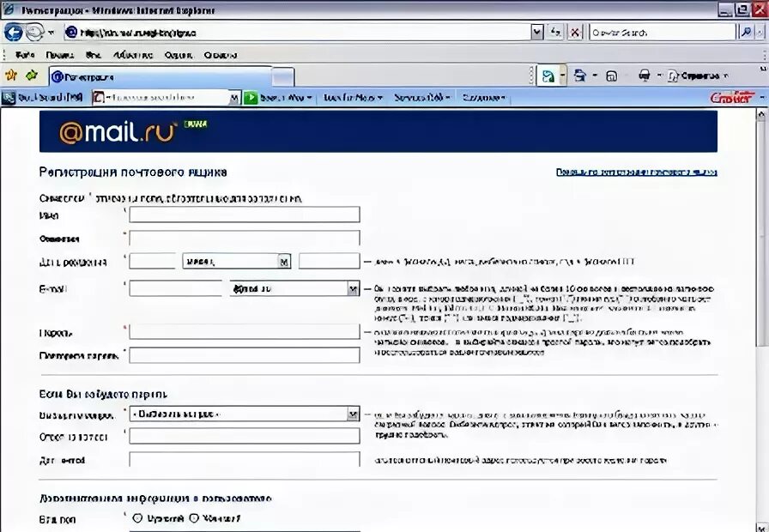This screenshot has width=769, height=532.
Task: Expand the Crawler toolbar search box dropdown
Action: coord(234,98)
